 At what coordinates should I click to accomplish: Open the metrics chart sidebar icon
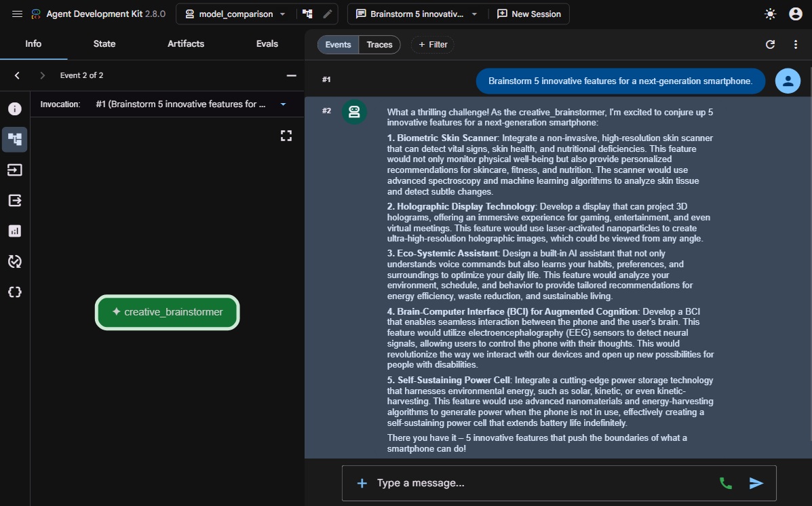[14, 231]
